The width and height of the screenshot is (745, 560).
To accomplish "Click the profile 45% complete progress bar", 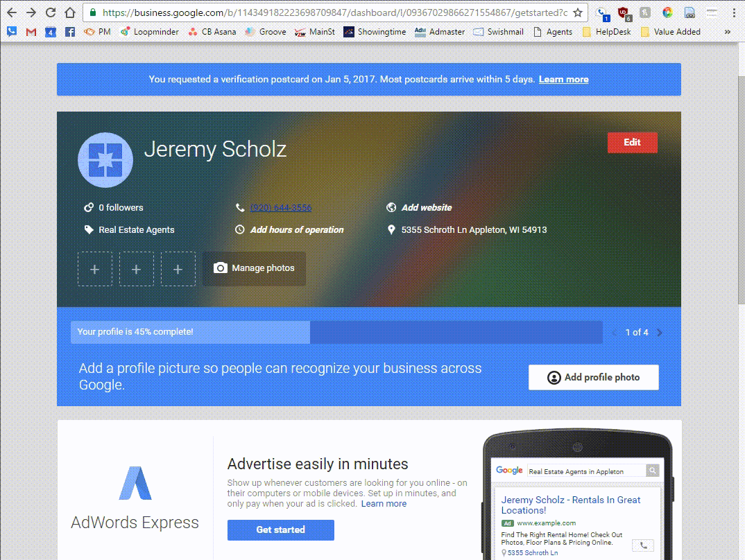I will 336,332.
